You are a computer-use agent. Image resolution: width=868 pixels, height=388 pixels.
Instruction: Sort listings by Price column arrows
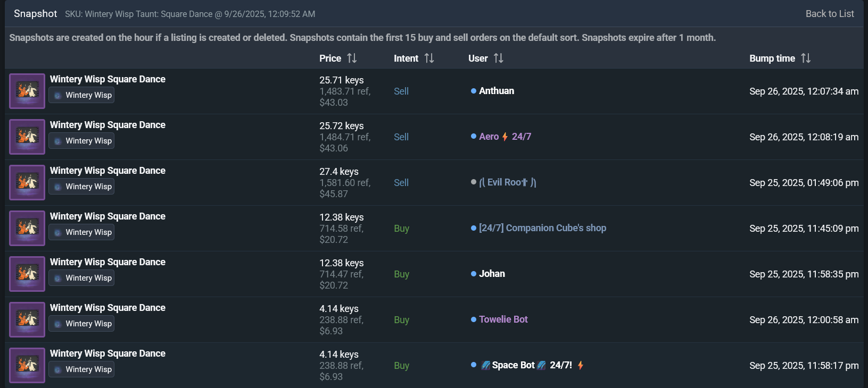[352, 58]
